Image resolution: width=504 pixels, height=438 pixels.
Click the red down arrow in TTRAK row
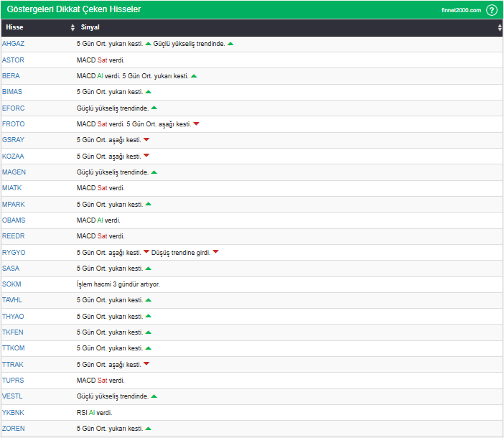[x=146, y=364]
